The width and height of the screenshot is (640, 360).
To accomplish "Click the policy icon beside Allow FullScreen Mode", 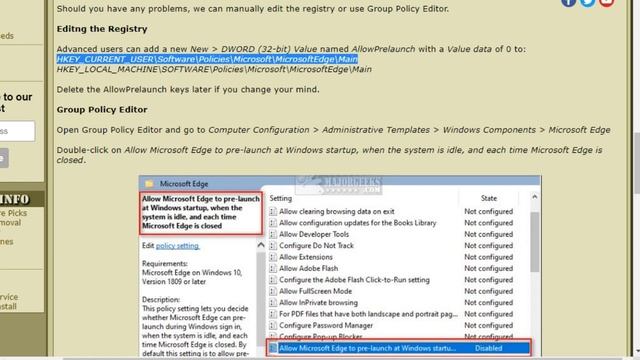I will tap(273, 291).
